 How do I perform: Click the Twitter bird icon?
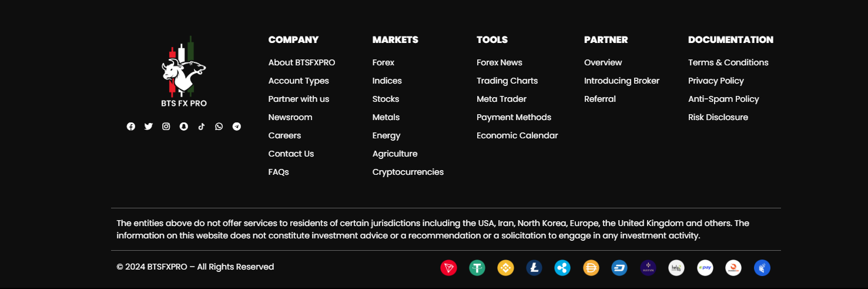click(x=149, y=127)
